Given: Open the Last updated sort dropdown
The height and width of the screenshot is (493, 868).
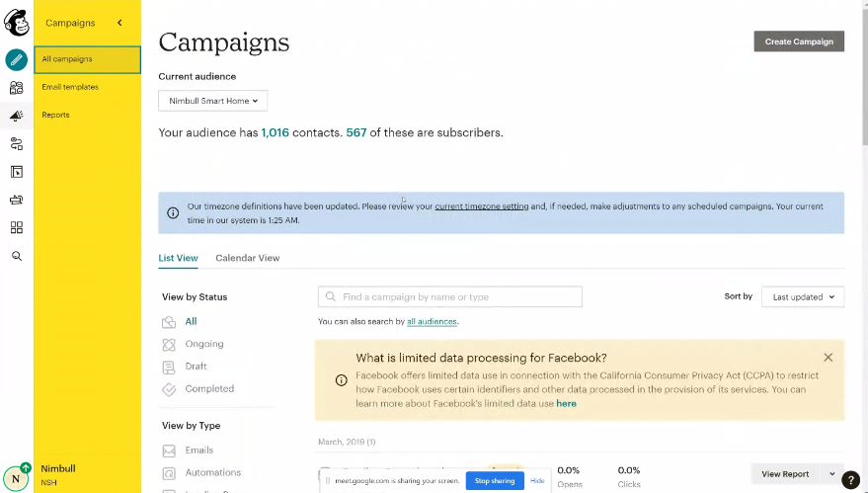Looking at the screenshot, I should (803, 297).
